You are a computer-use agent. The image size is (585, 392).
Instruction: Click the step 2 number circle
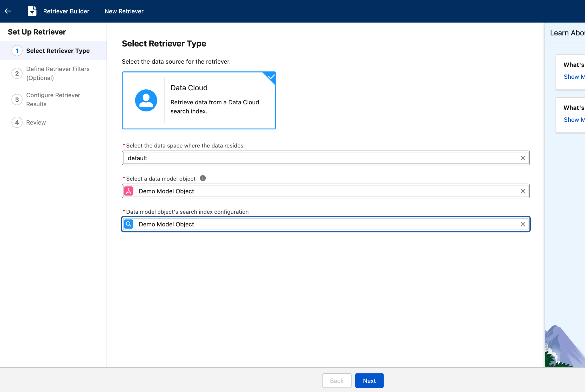click(x=17, y=73)
